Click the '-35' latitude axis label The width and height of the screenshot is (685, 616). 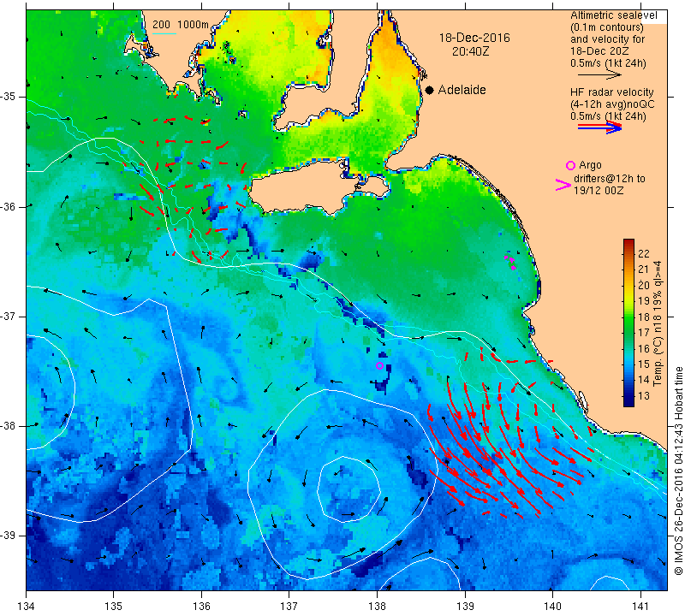point(9,97)
